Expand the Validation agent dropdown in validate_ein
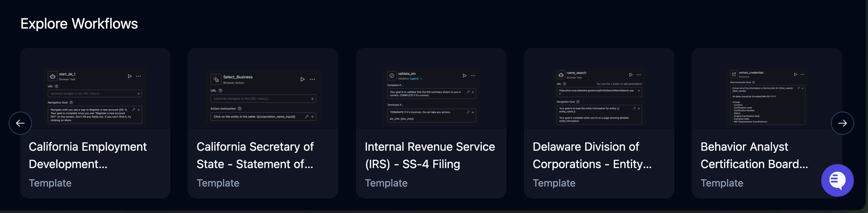868x213 pixels. click(421, 79)
